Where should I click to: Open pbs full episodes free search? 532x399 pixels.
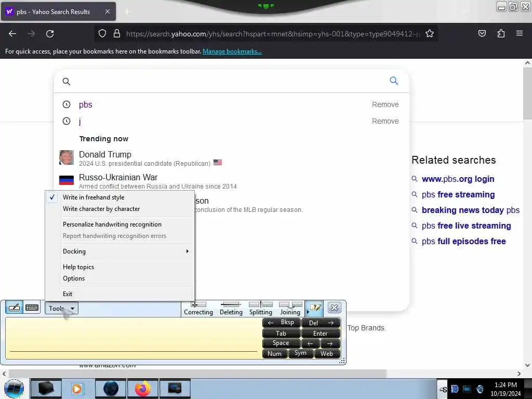pyautogui.click(x=463, y=241)
